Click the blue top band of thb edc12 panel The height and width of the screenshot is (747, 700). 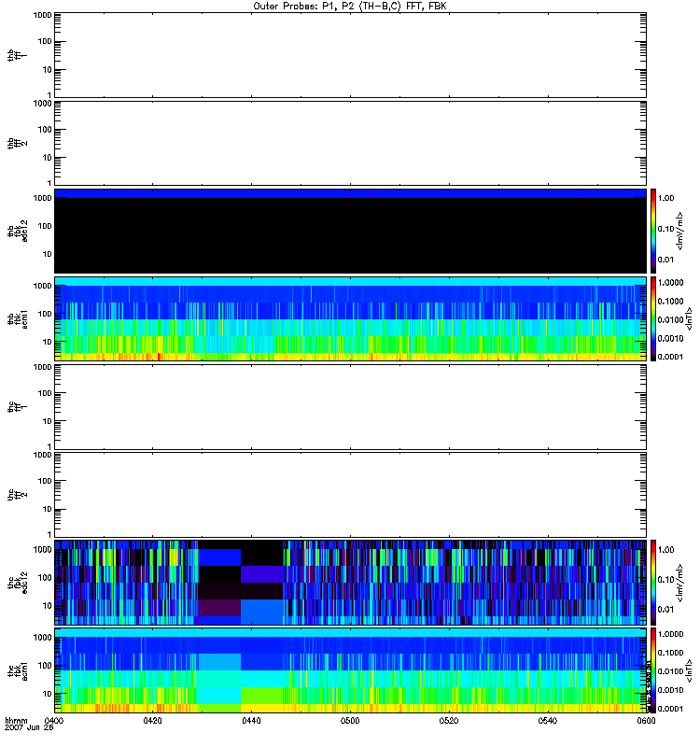350,193
